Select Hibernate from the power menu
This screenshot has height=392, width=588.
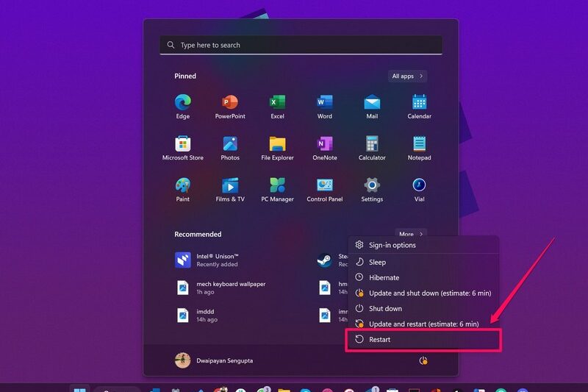click(423, 277)
